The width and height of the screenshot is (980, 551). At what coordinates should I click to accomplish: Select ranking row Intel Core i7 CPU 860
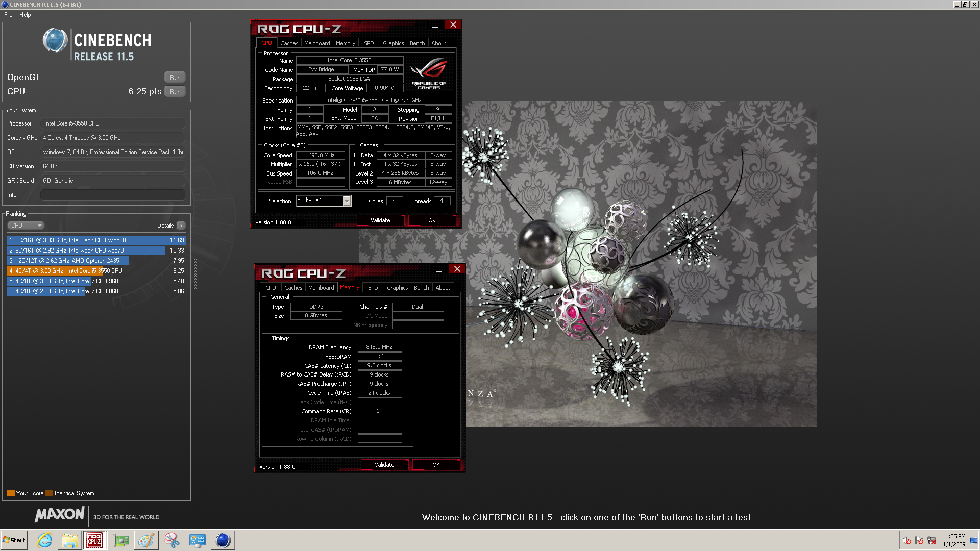point(96,291)
